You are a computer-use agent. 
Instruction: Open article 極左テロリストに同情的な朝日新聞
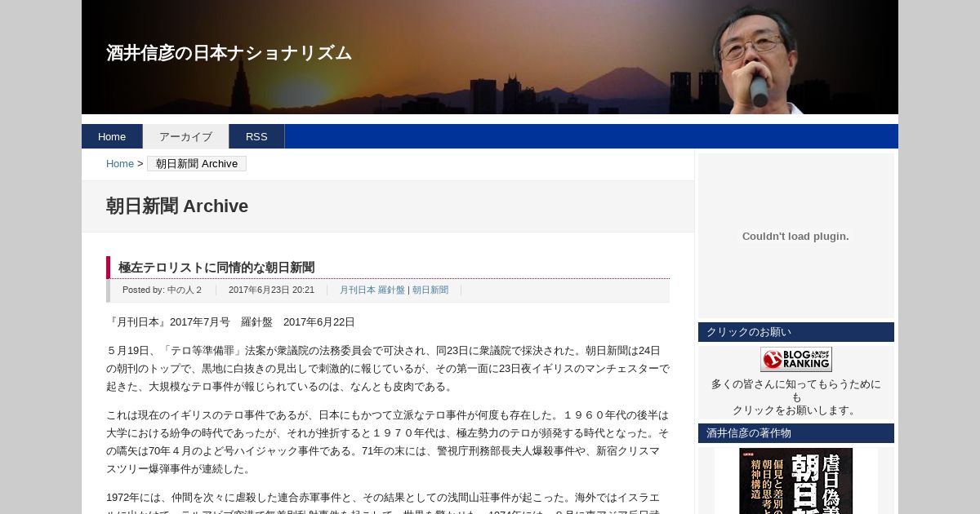[x=216, y=268]
